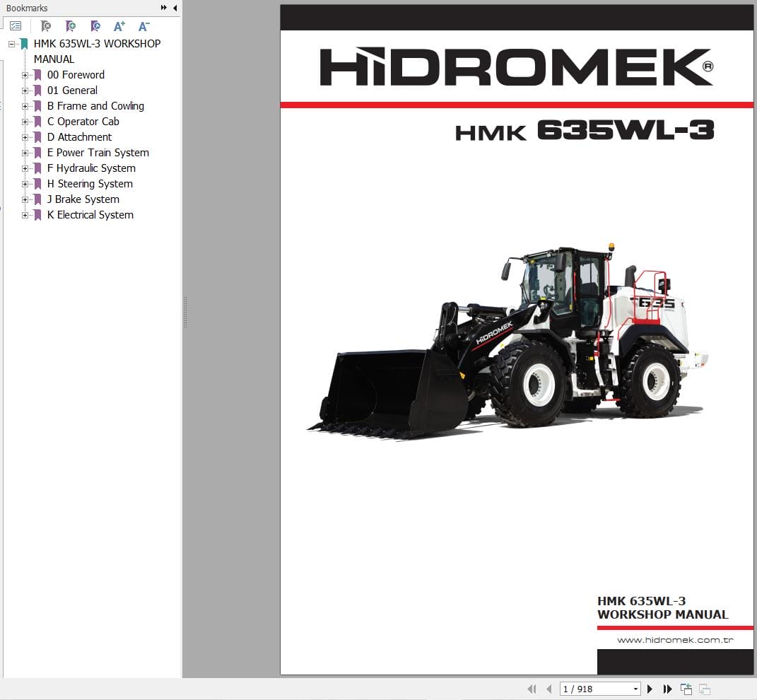
Task: Open the 00 Foreword bookmark
Action: pos(76,75)
